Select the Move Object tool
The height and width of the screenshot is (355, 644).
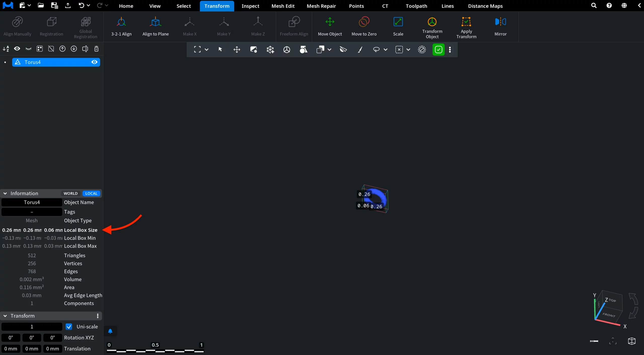tap(330, 26)
